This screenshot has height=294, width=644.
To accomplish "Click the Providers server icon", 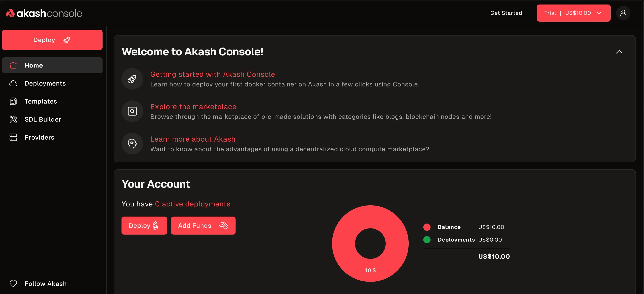I will [x=13, y=137].
